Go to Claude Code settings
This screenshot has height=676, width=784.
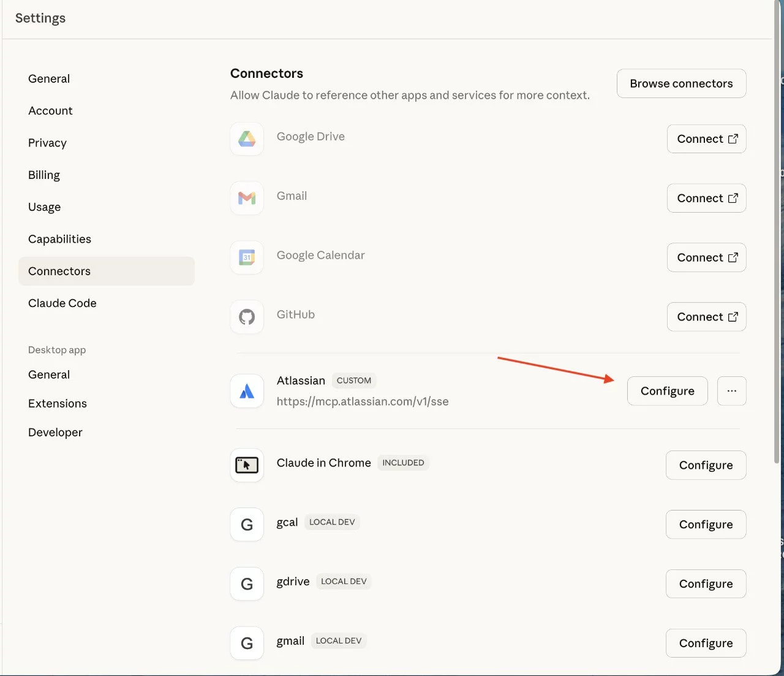tap(62, 303)
